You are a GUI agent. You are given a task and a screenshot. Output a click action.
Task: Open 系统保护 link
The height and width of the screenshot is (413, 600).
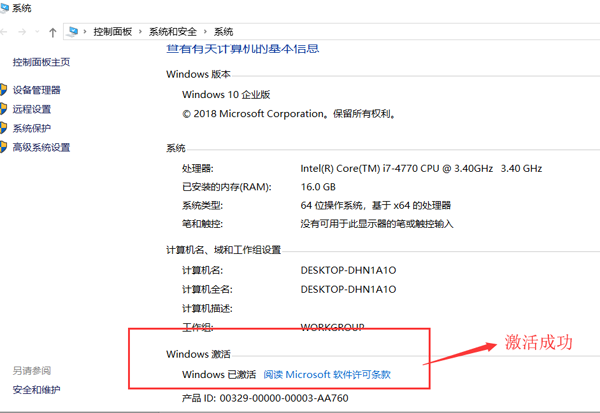(x=32, y=128)
